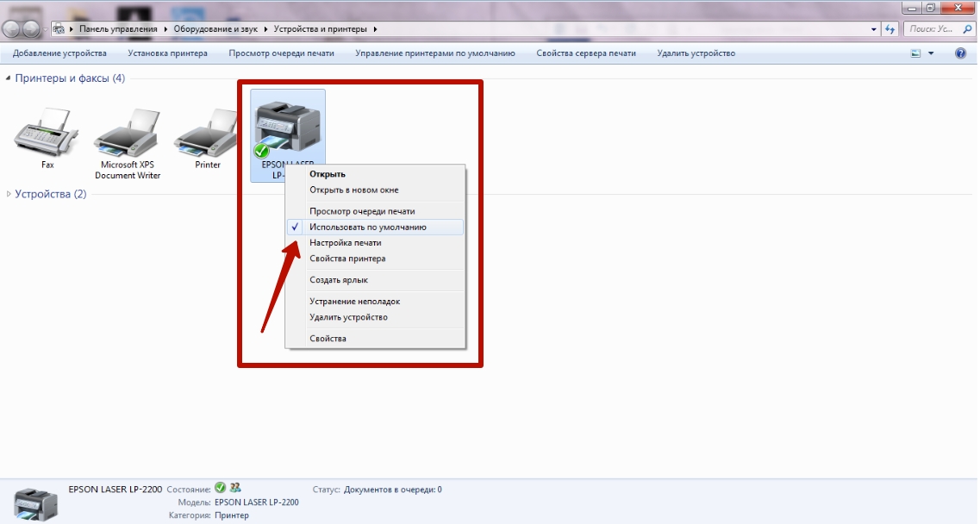Choose 'Свойства принтера' from context menu
980x524 pixels.
(x=347, y=259)
